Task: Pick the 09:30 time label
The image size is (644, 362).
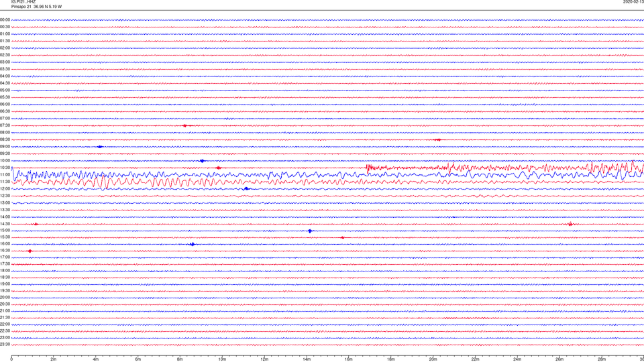Action: 5,154
